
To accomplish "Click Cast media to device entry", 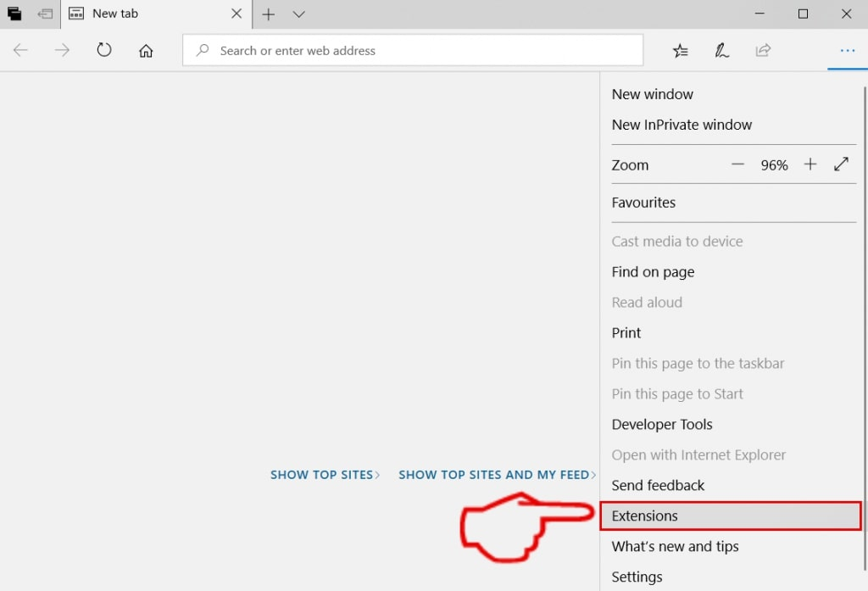I will pyautogui.click(x=733, y=242).
